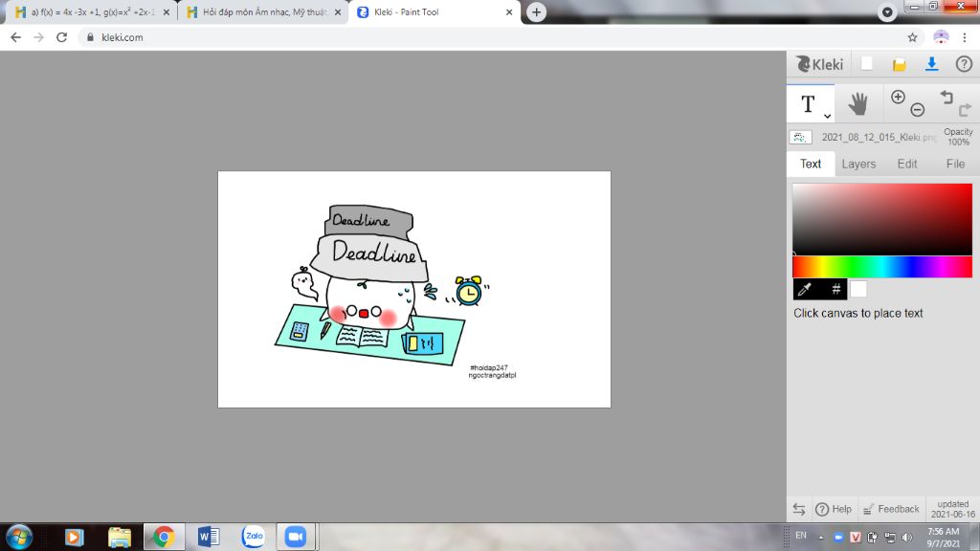Open Zalo from the taskbar
980x551 pixels.
253,537
